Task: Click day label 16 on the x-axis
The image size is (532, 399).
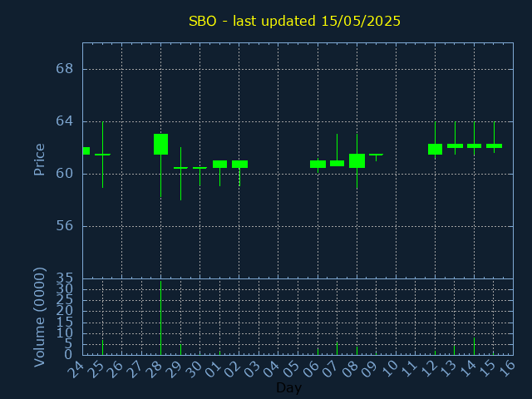Action: [507, 369]
